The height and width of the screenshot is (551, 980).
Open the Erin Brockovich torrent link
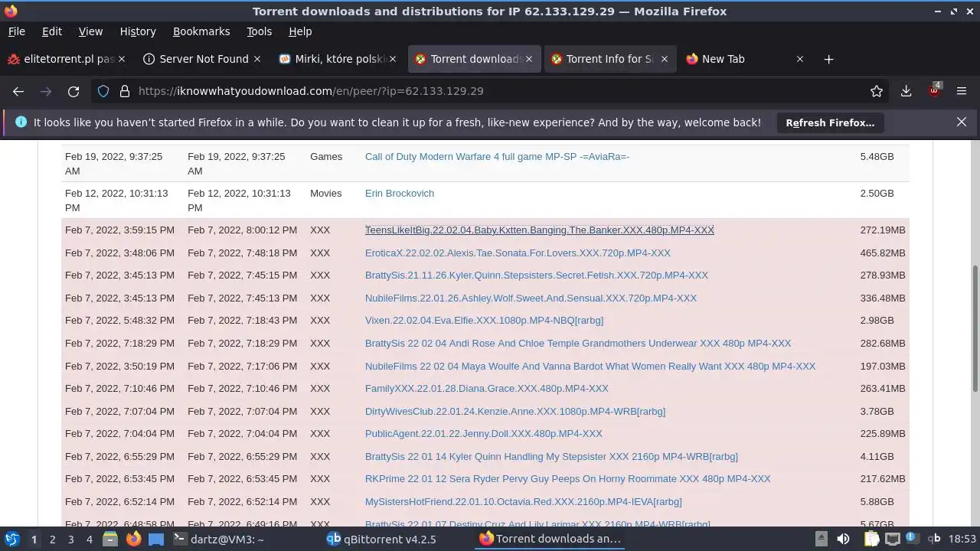point(400,193)
